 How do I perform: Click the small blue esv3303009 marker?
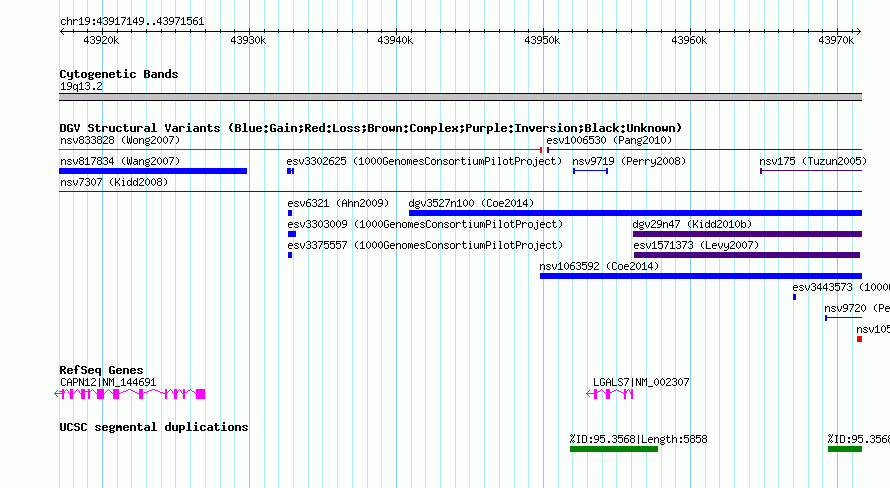click(292, 234)
